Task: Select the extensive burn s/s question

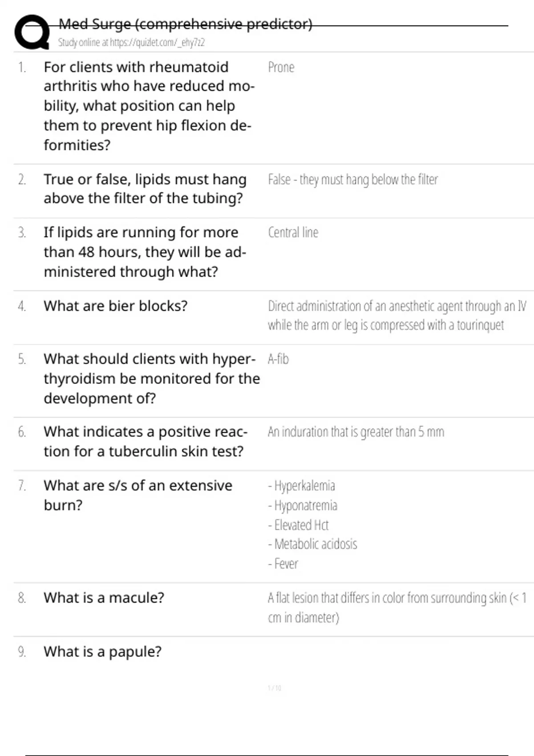Action: [x=138, y=495]
